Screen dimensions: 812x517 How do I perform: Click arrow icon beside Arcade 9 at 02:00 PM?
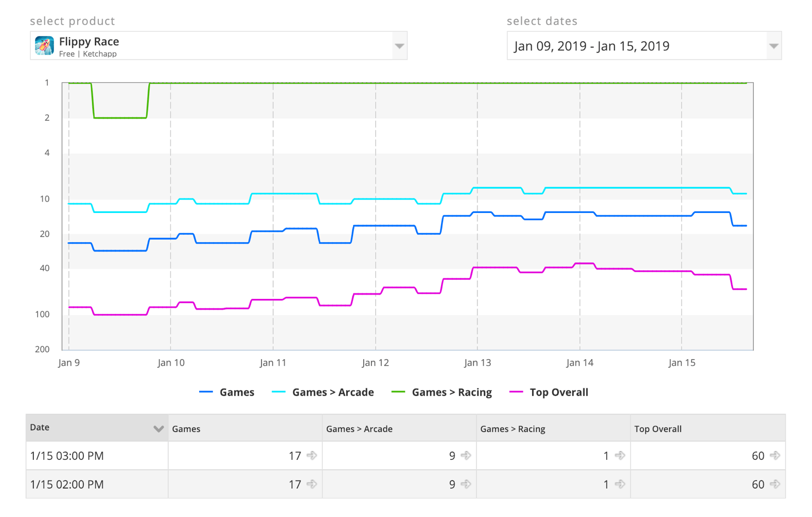point(466,484)
